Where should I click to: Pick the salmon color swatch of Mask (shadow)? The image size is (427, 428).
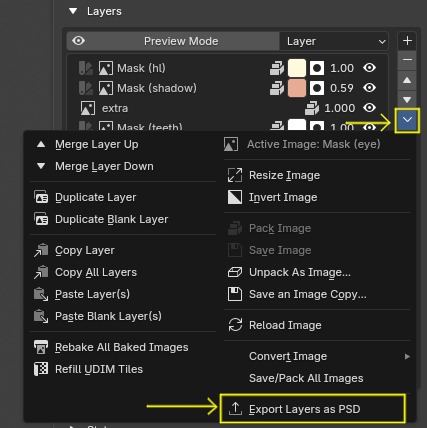click(297, 88)
